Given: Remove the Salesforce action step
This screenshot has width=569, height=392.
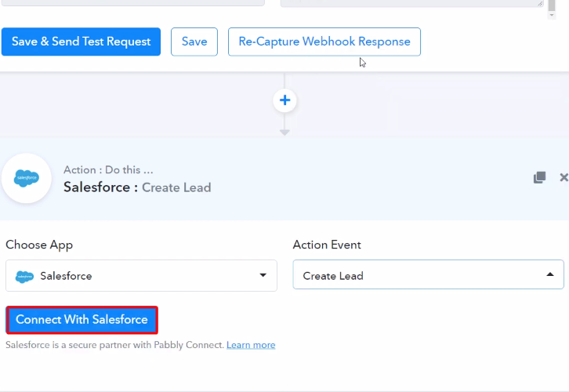Looking at the screenshot, I should click(564, 177).
